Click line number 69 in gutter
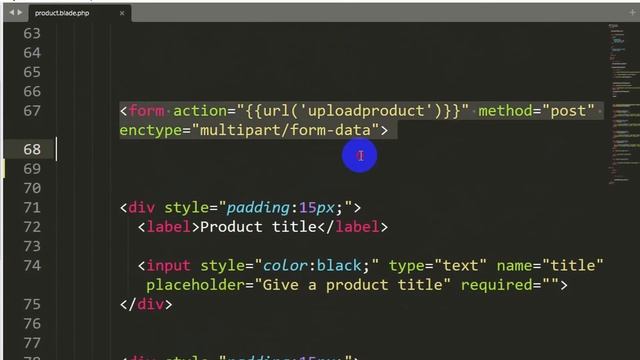 (x=32, y=169)
